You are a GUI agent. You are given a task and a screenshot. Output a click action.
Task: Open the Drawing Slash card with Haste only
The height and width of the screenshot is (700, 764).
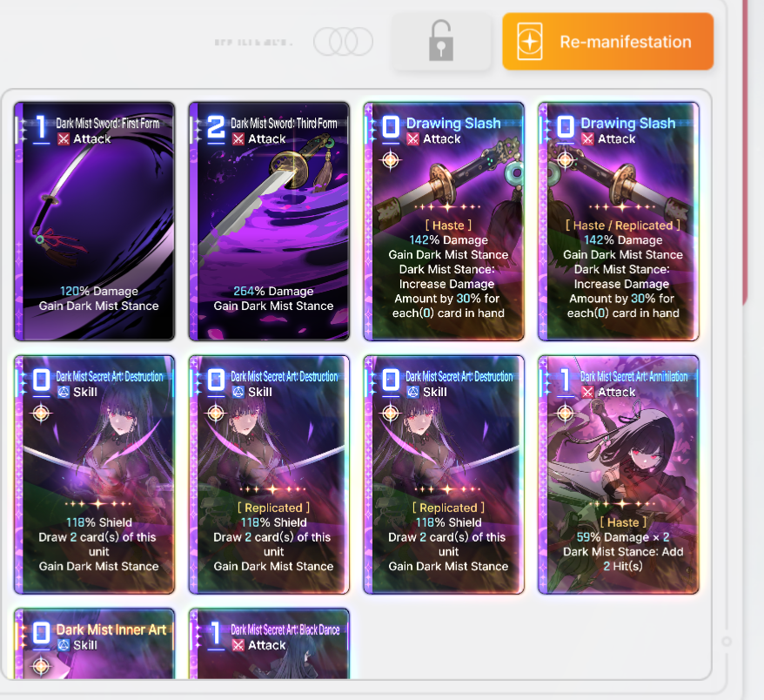[444, 221]
